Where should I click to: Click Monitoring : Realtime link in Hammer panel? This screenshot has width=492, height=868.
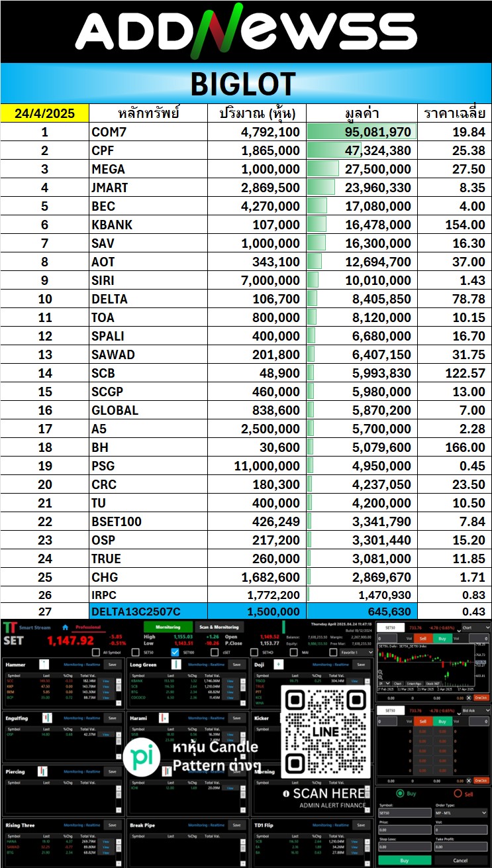pos(81,664)
